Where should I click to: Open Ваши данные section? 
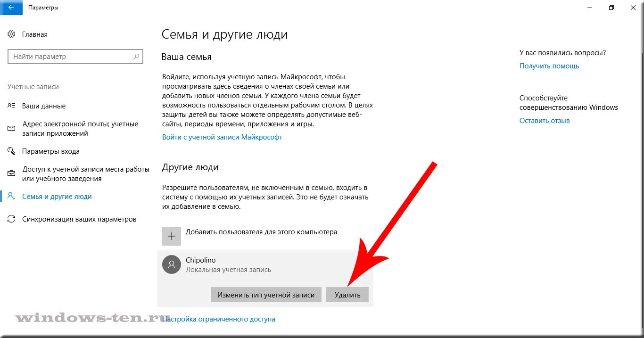coord(44,106)
